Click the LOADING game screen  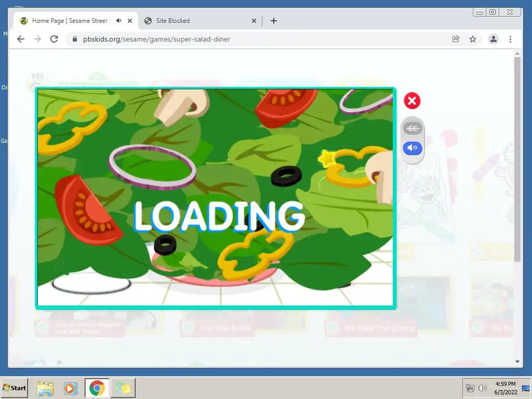click(x=215, y=197)
